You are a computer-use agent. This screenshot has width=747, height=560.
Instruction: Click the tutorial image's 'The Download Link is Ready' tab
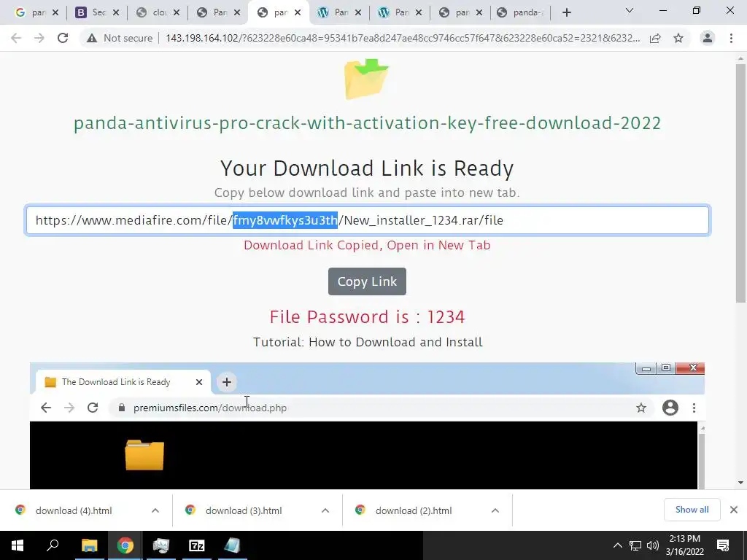pyautogui.click(x=123, y=382)
